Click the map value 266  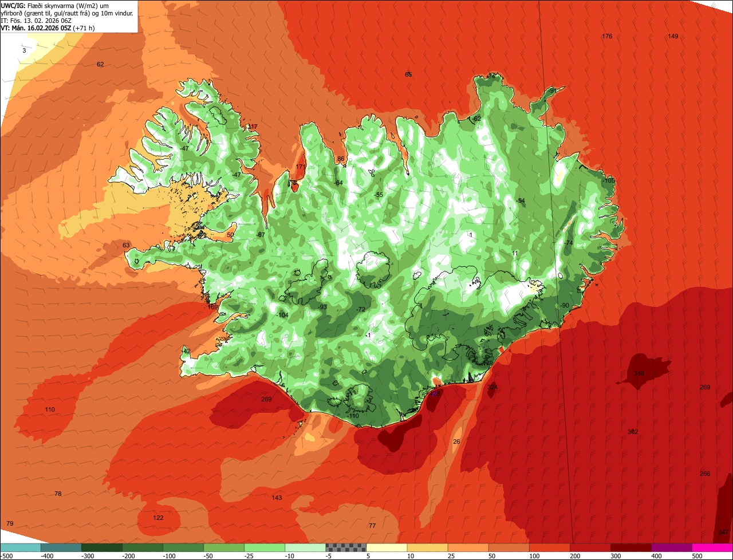coord(705,474)
